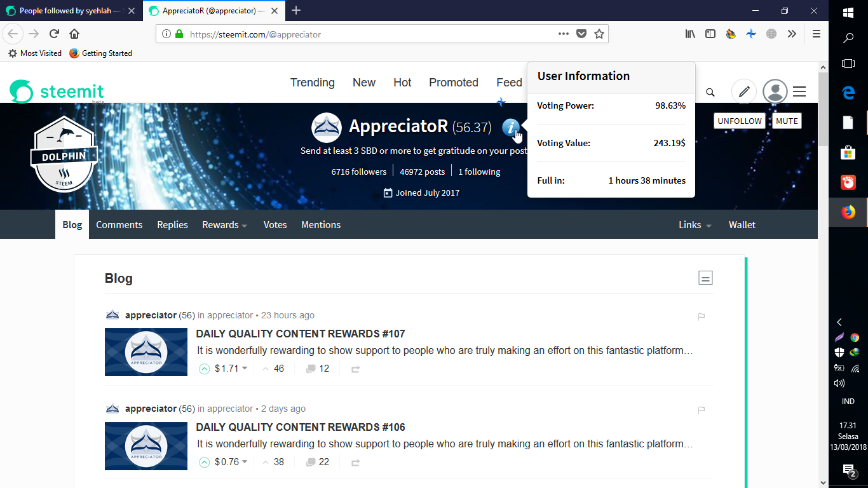Open Windows notification center icon
This screenshot has width=868, height=488.
pos(848,470)
